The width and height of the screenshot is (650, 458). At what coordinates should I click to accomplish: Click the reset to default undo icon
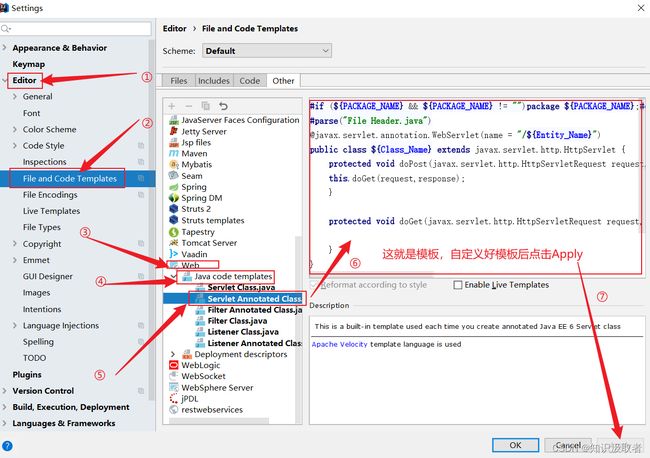click(x=223, y=106)
